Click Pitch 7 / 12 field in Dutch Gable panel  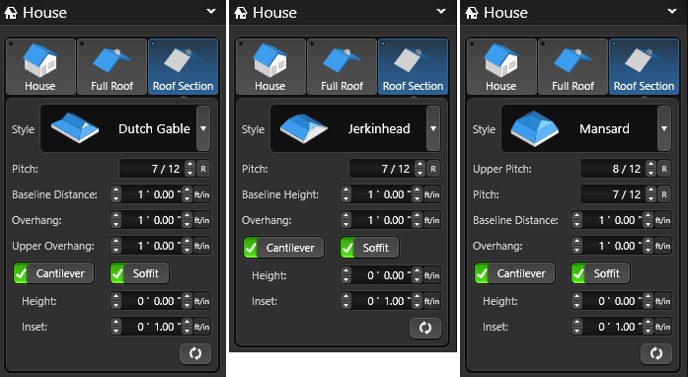click(152, 169)
